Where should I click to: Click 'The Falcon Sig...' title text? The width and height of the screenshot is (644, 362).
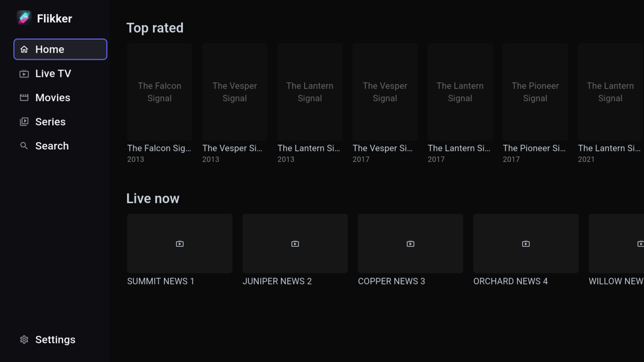coord(159,148)
